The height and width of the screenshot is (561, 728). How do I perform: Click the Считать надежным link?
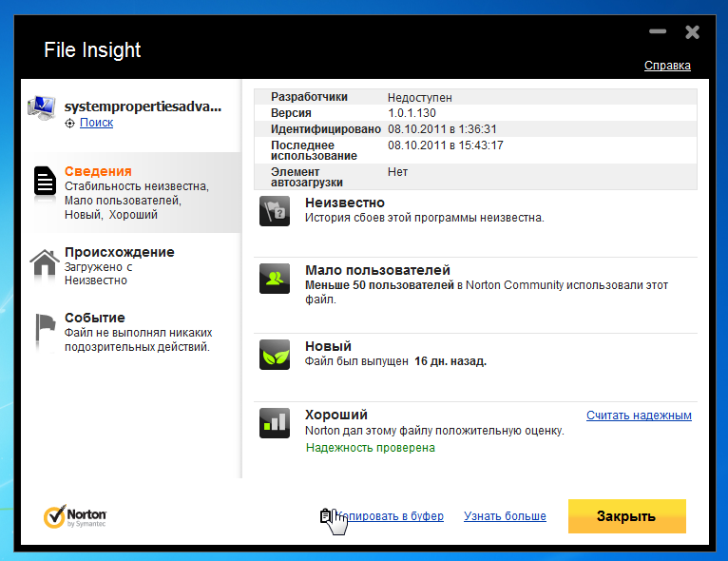[x=639, y=416]
